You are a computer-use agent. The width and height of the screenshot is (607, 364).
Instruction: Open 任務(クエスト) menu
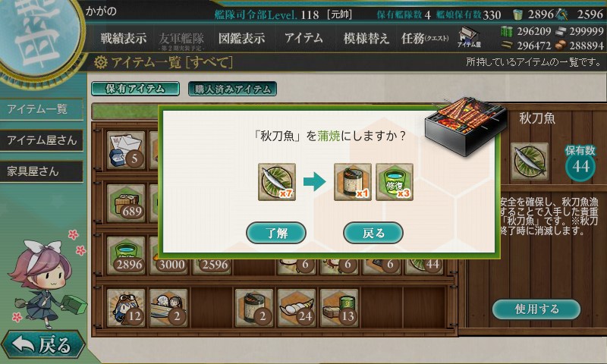tap(425, 38)
